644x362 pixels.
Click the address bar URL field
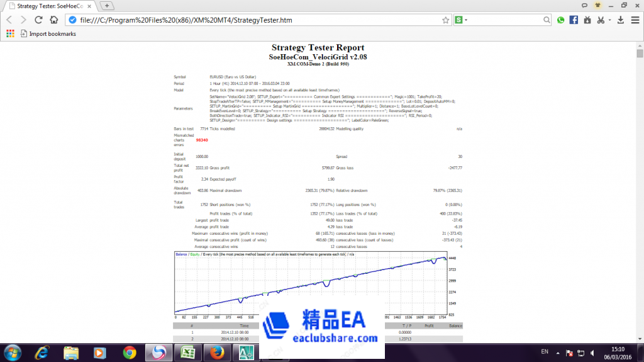coord(252,20)
